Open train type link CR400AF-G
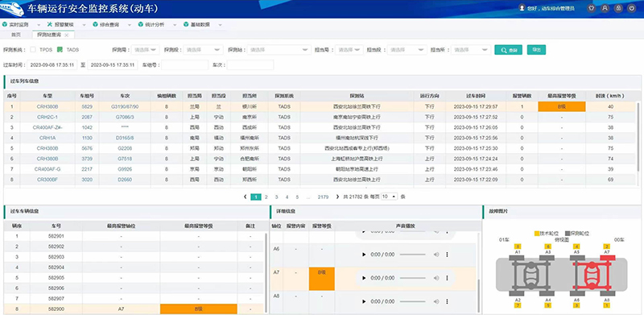This screenshot has width=644, height=315. (x=47, y=169)
